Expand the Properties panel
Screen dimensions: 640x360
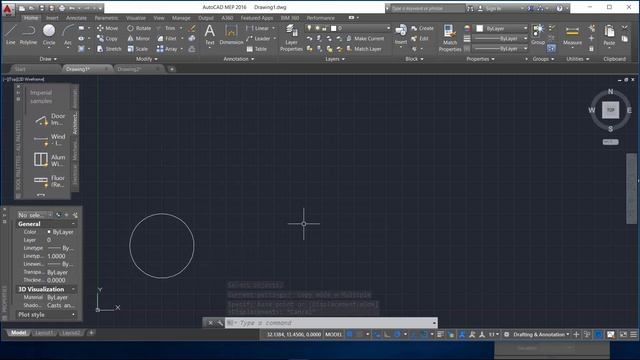pyautogui.click(x=480, y=59)
